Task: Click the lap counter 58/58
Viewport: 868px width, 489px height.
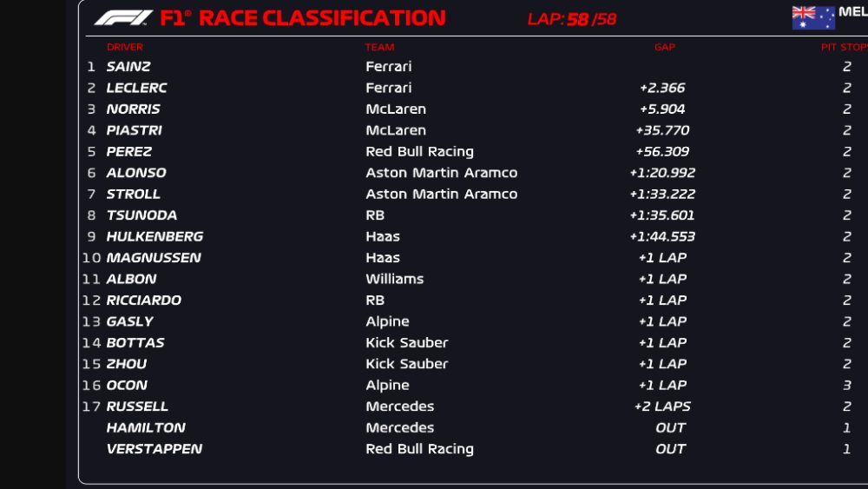Action: 572,19
